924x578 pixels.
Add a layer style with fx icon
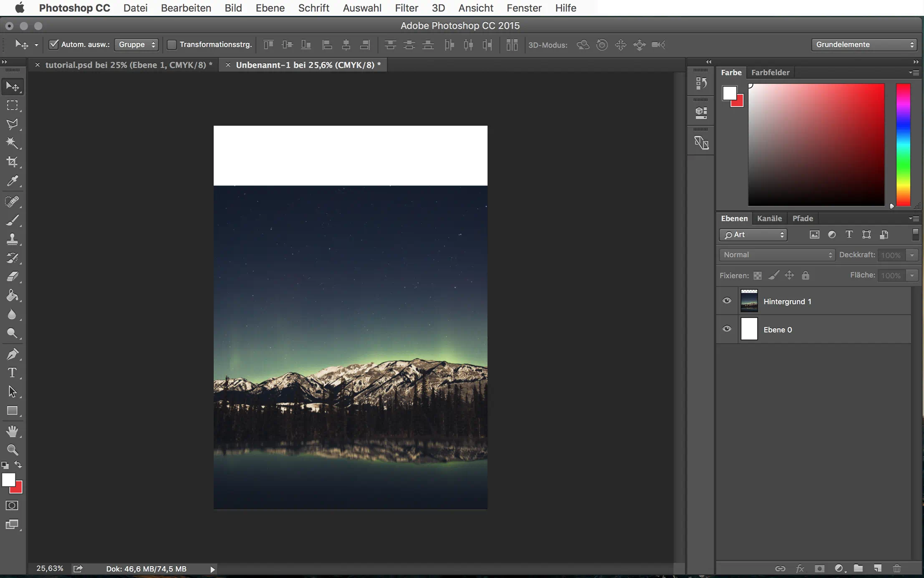(x=799, y=568)
